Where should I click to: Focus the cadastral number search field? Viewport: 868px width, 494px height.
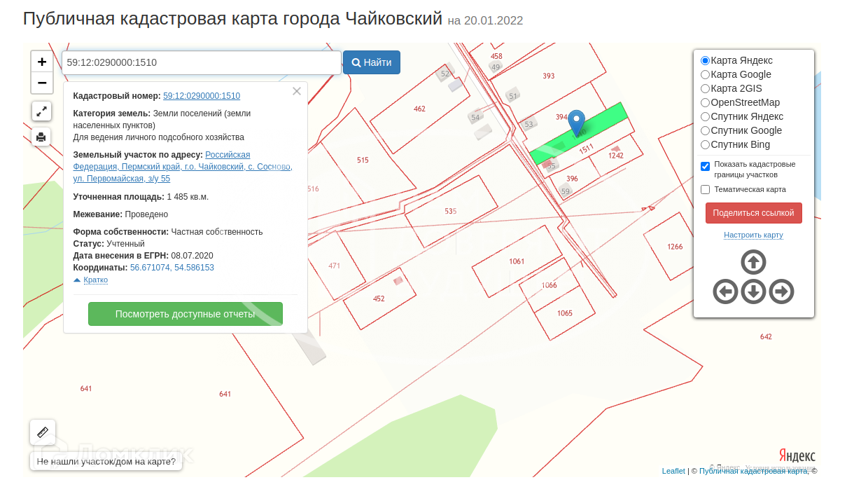coord(202,62)
